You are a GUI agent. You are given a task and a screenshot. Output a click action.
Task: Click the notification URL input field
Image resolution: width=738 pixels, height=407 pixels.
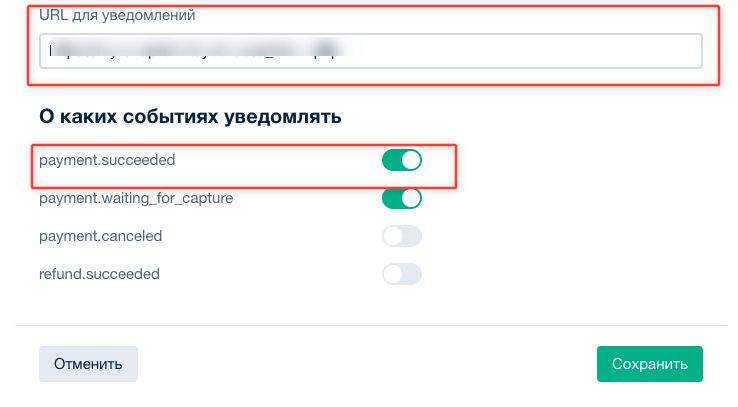[370, 51]
